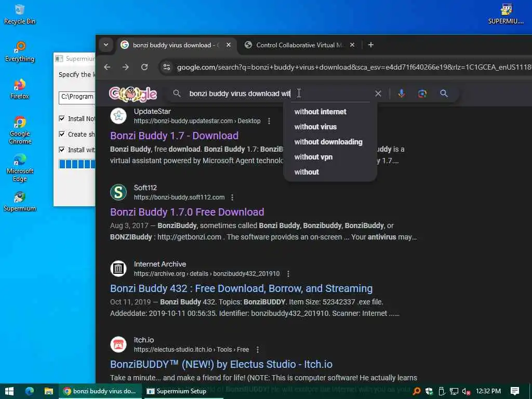Toggle the Install wit... checkbox in Supermium Setup

[x=62, y=150]
